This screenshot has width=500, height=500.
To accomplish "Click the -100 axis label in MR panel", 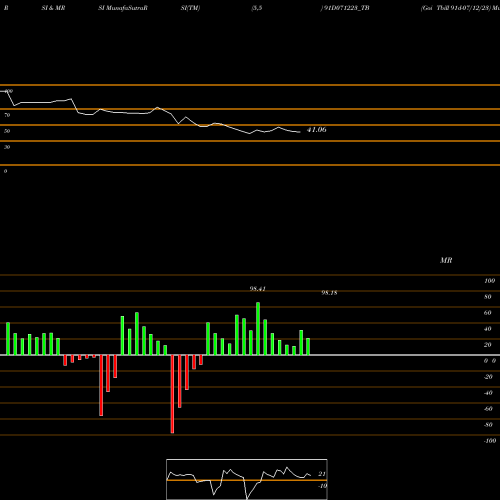I will (x=490, y=441).
